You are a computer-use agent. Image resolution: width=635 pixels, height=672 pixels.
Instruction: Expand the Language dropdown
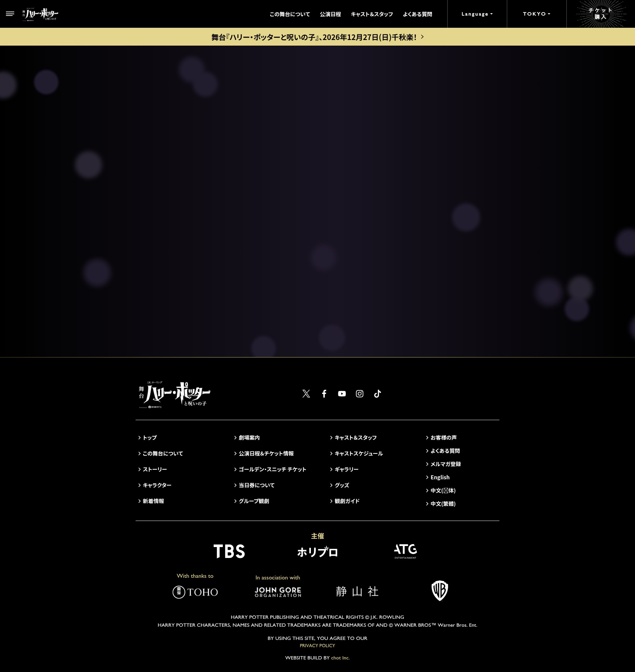point(477,14)
